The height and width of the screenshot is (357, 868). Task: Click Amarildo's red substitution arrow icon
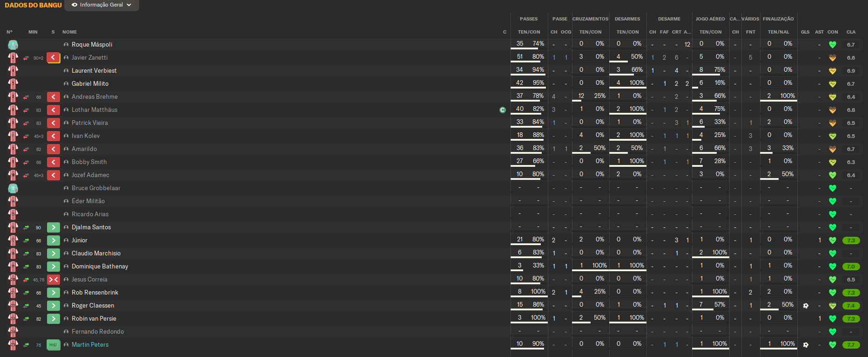[54, 149]
